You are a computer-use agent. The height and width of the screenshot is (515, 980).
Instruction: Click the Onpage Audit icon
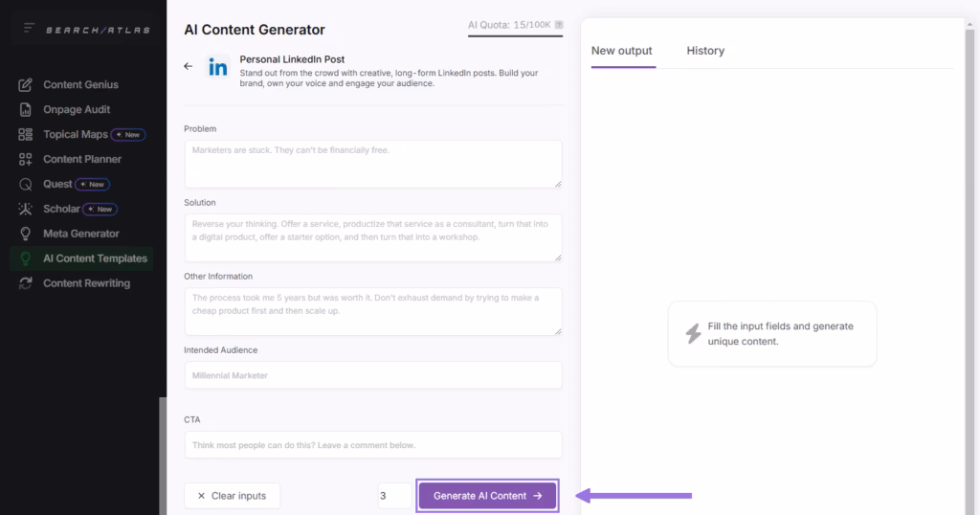tap(26, 110)
